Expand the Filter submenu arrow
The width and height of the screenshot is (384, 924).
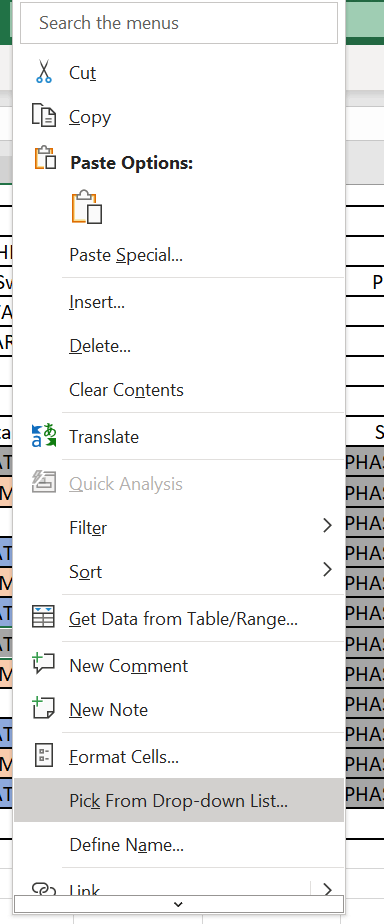[x=327, y=525]
